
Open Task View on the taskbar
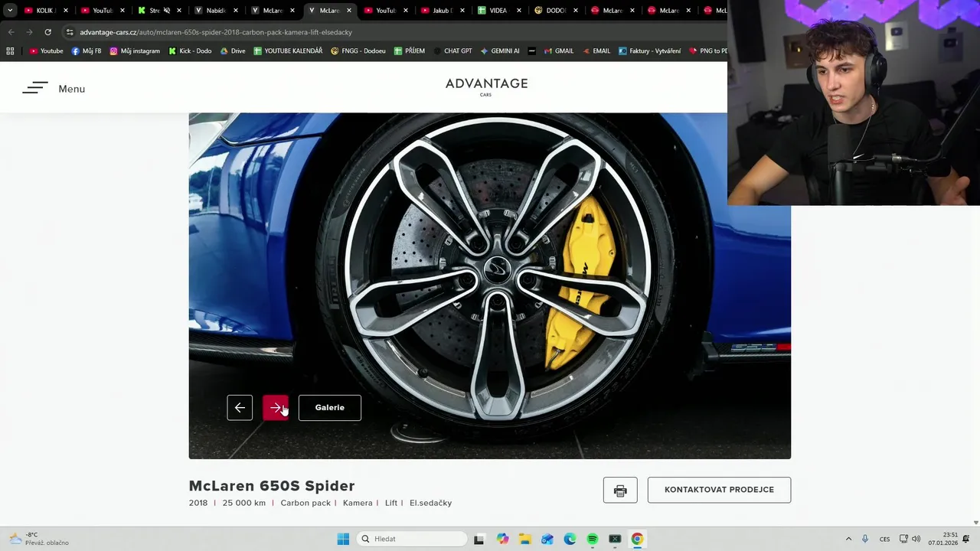tap(479, 539)
